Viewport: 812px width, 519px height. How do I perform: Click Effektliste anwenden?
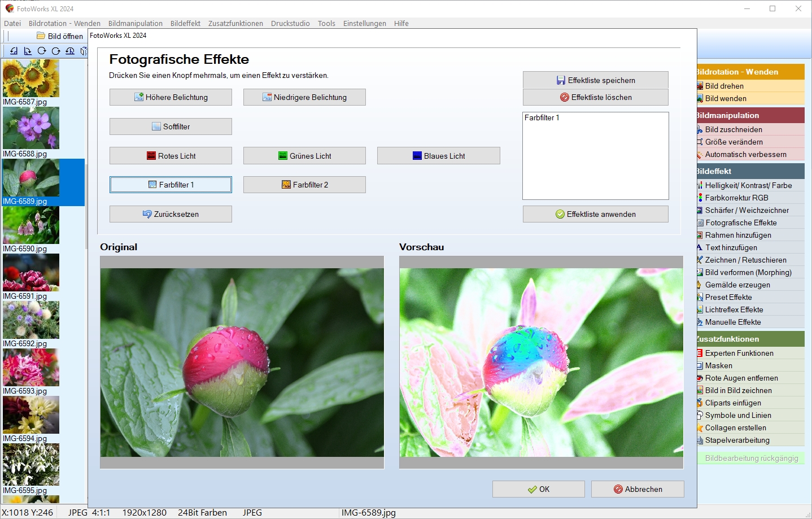[595, 214]
